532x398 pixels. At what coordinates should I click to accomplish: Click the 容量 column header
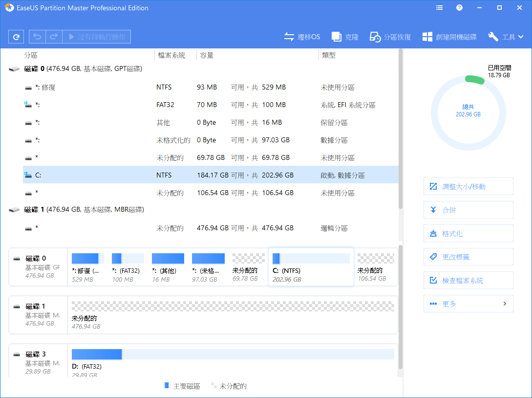click(207, 55)
